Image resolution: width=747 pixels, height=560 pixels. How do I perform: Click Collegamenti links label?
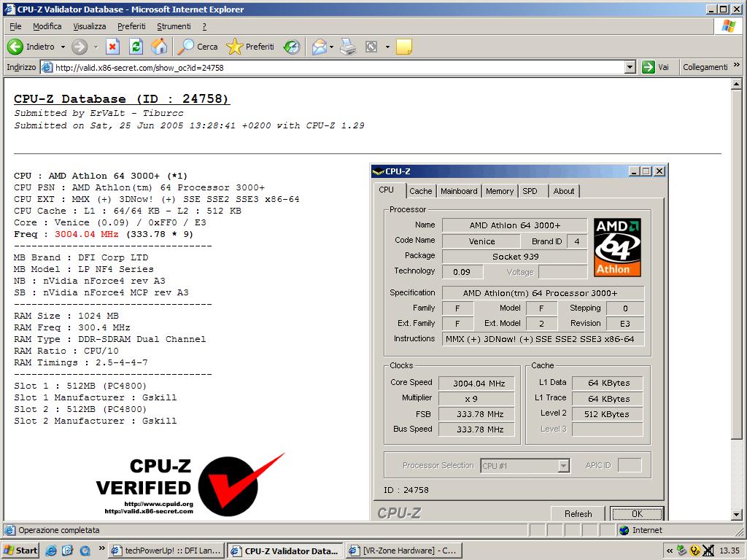[705, 67]
